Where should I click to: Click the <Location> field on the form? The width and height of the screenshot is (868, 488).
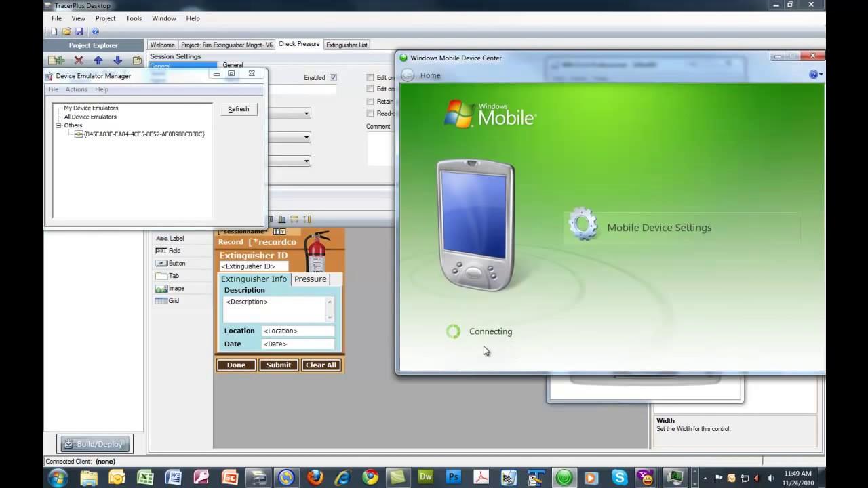[x=298, y=331]
